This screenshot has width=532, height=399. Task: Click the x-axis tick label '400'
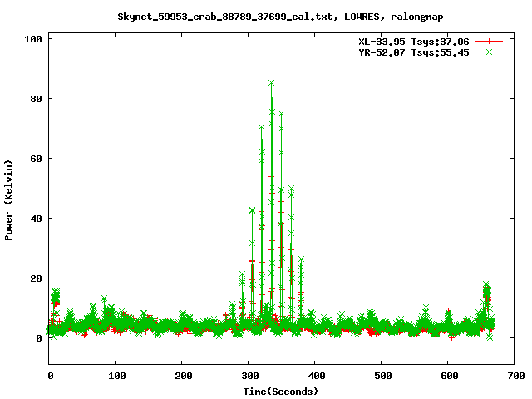pyautogui.click(x=316, y=376)
